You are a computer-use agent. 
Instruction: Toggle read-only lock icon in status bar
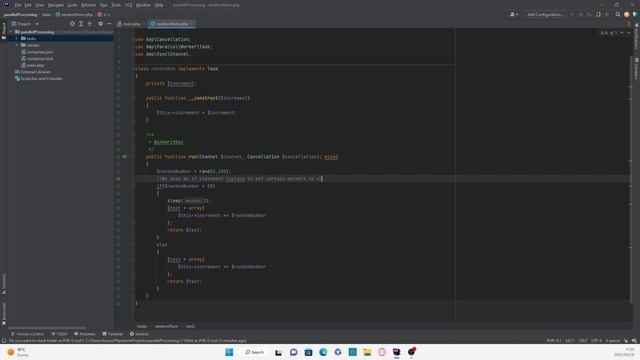(x=626, y=340)
